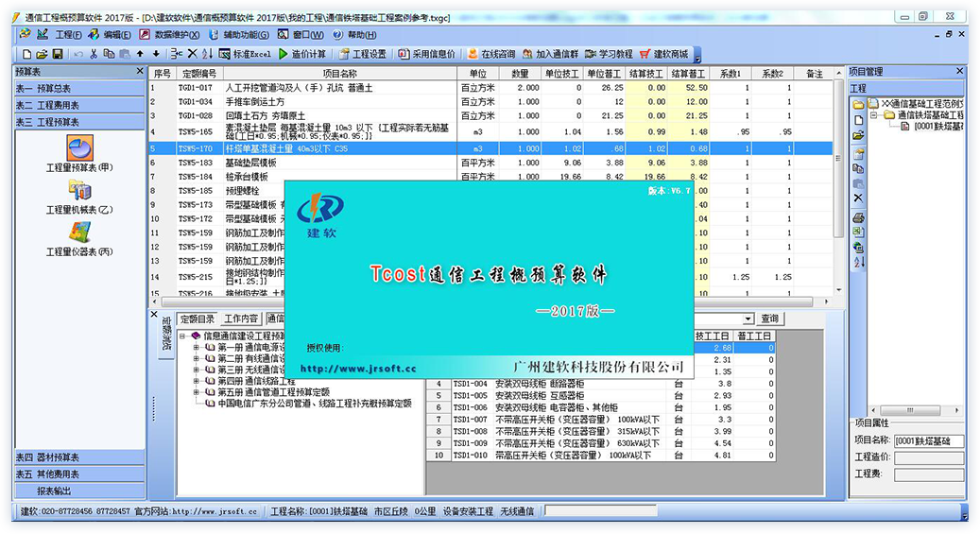
Task: Open 在线咨询 online consultation
Action: 491,55
